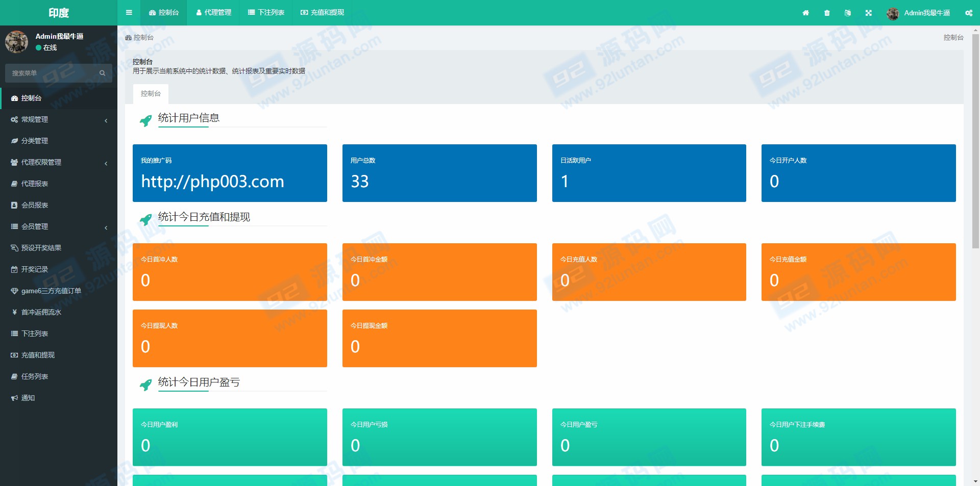Image resolution: width=980 pixels, height=486 pixels.
Task: Toggle fullscreen using the expand-arrows icon
Action: [x=869, y=13]
